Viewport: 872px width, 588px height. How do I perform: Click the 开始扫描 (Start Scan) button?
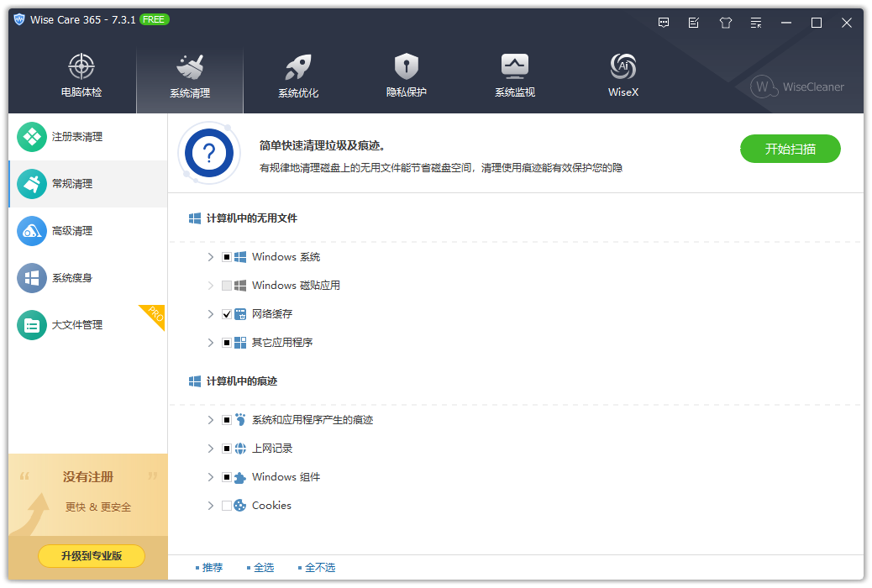click(x=790, y=149)
